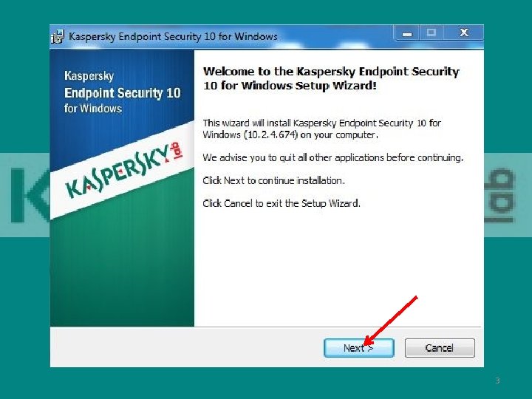
Task: Click the green lower area of sidebar panel
Action: (x=122, y=271)
